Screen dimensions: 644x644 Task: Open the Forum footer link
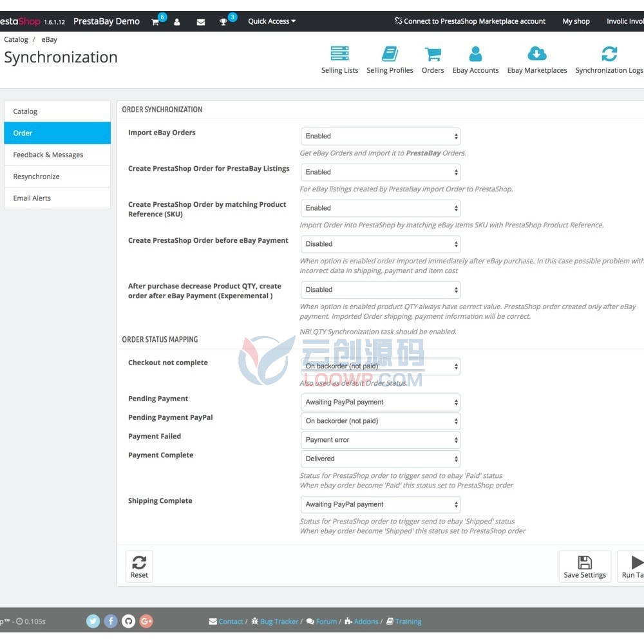(321, 621)
